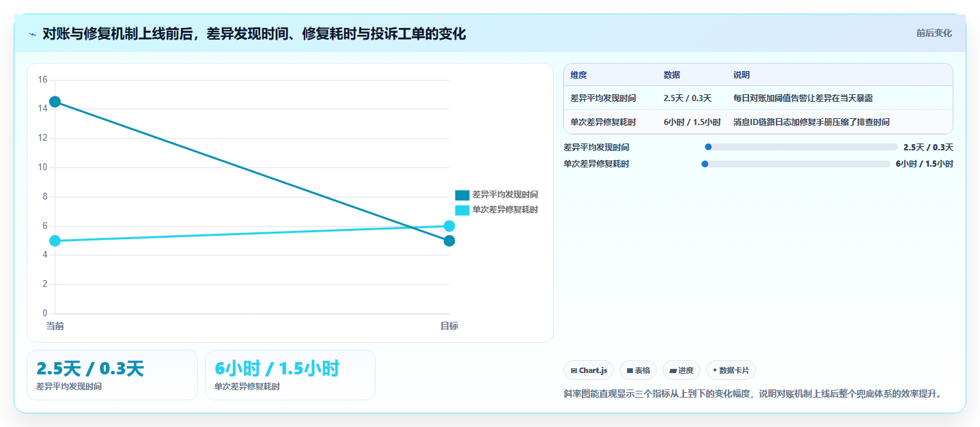Viewport: 980px width, 427px height.
Task: Click the 6小时 / 1.5小时 progress value
Action: point(925,163)
